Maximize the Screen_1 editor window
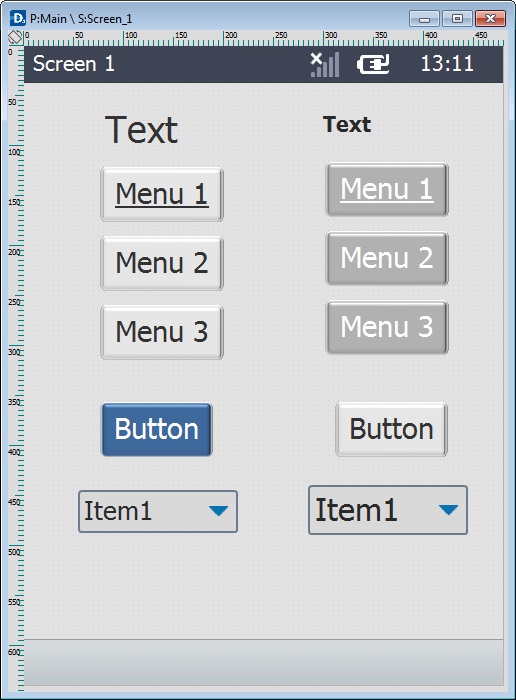 point(458,19)
